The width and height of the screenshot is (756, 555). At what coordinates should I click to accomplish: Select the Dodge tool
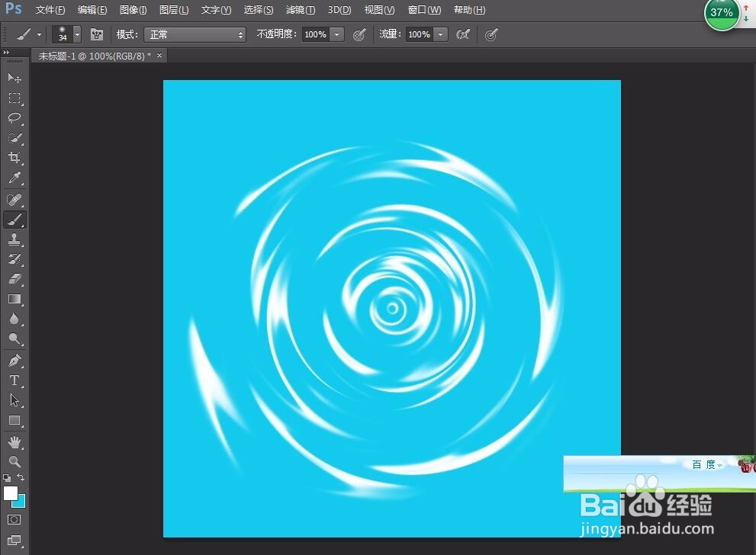14,339
